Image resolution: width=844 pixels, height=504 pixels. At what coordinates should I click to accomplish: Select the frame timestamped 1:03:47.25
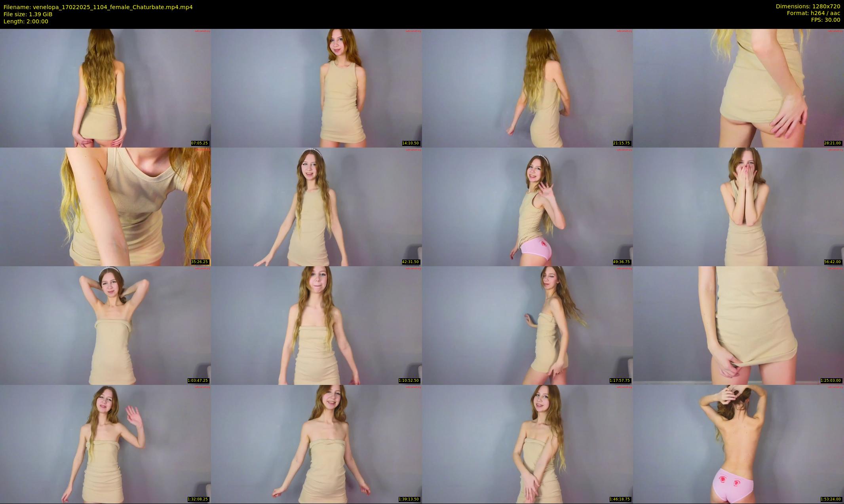point(105,325)
